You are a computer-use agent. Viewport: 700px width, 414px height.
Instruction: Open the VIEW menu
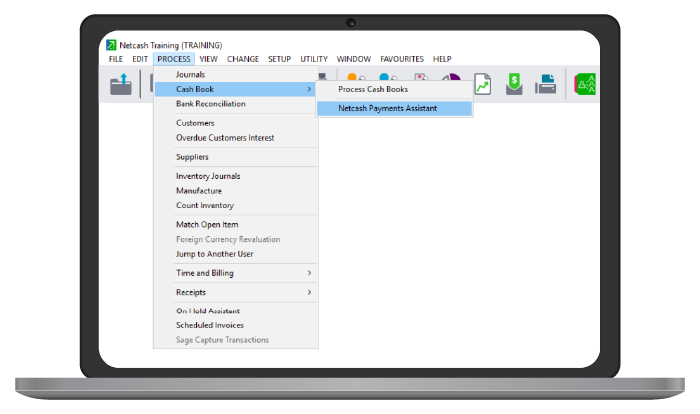click(208, 59)
